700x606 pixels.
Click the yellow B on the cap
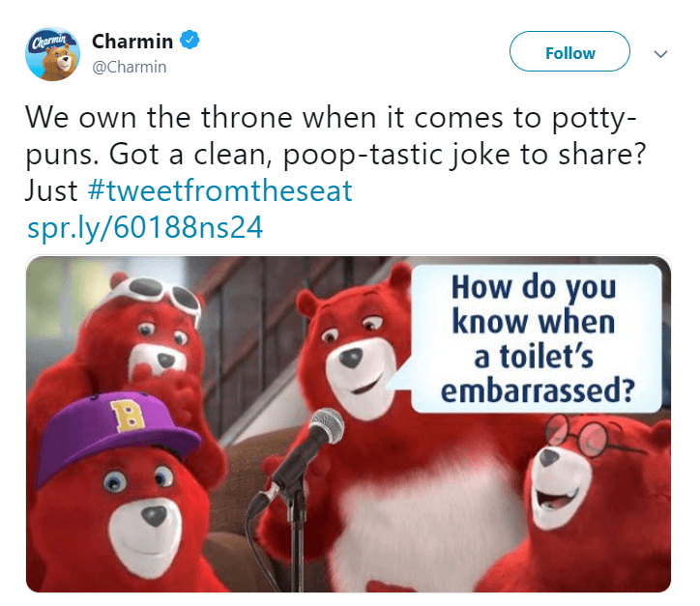click(x=125, y=418)
